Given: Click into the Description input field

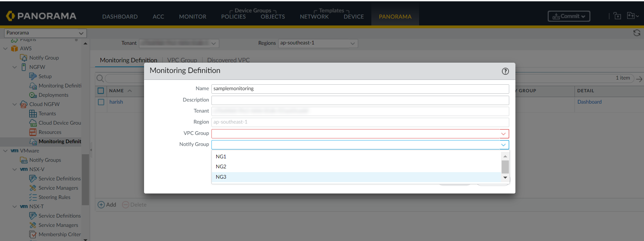Looking at the screenshot, I should click(x=360, y=100).
